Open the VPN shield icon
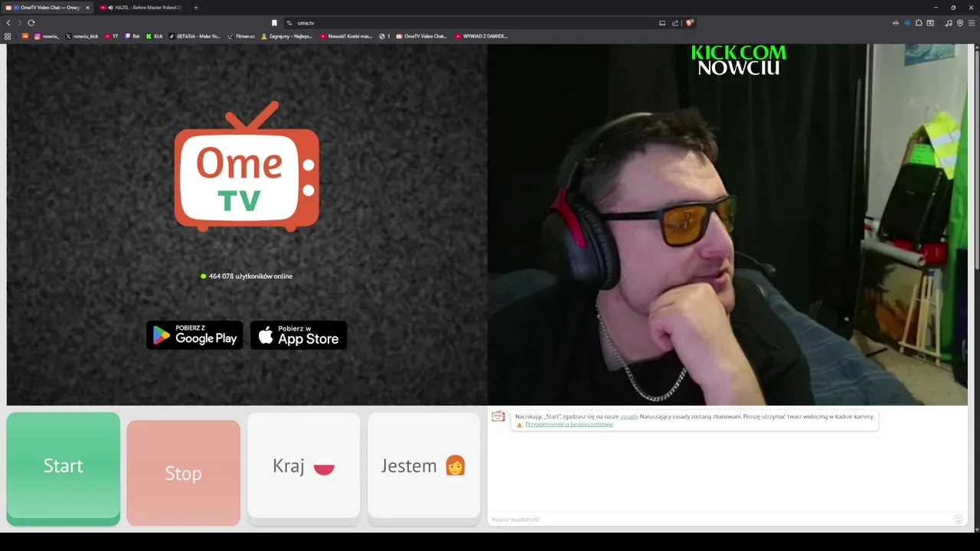The height and width of the screenshot is (551, 980). [960, 23]
